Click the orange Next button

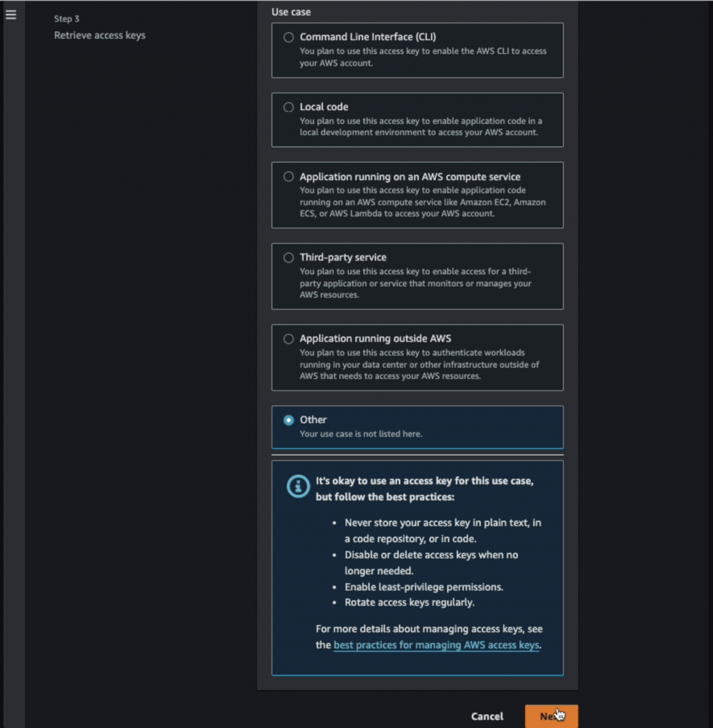(551, 716)
